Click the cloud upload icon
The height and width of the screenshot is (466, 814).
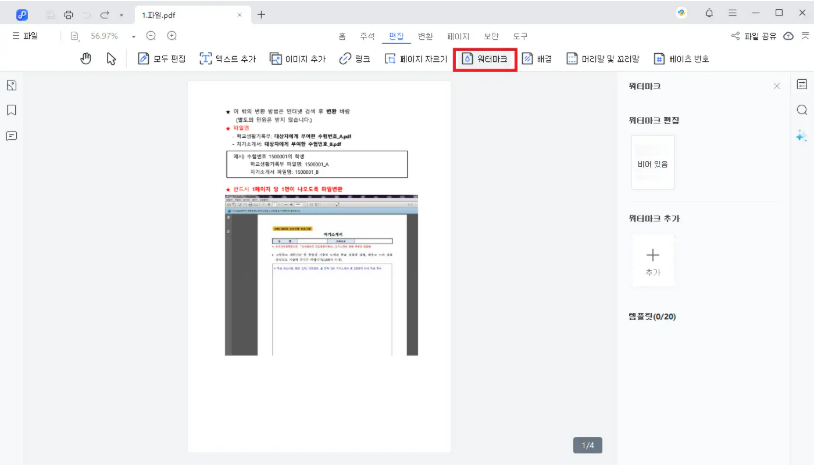[789, 36]
